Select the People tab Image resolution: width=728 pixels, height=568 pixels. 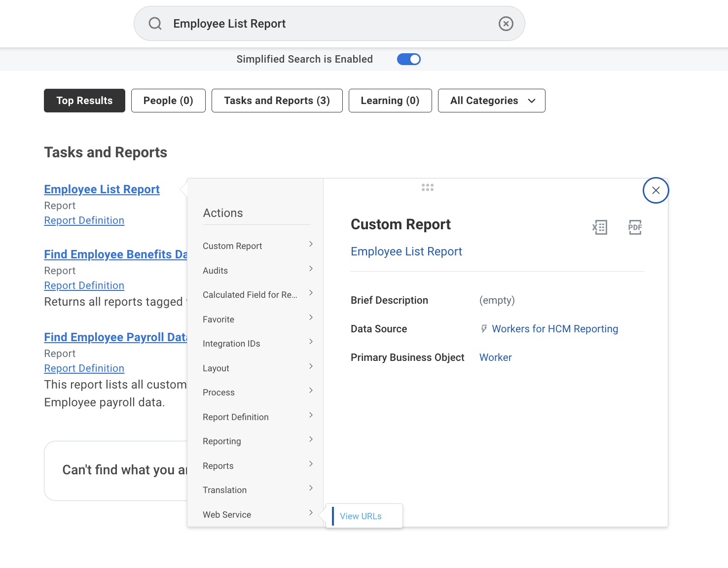click(168, 101)
